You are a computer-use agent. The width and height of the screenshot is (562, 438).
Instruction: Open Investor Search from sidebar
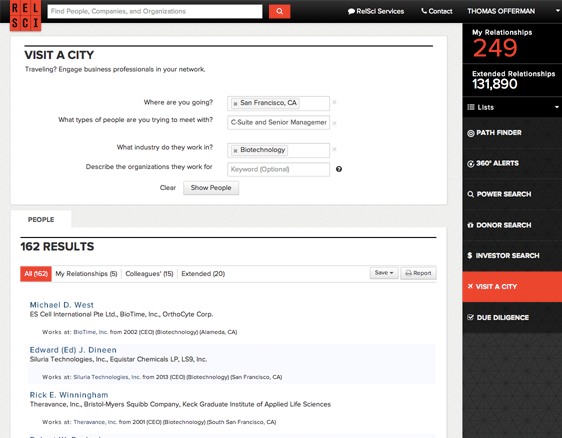pyautogui.click(x=512, y=256)
